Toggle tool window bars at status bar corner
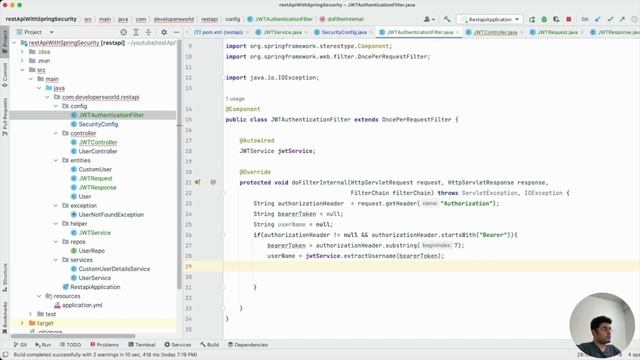The height and width of the screenshot is (360, 640). coord(5,355)
